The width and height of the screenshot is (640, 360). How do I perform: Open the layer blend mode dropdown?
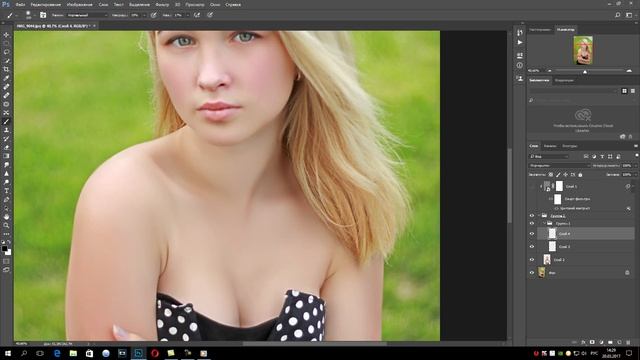559,165
